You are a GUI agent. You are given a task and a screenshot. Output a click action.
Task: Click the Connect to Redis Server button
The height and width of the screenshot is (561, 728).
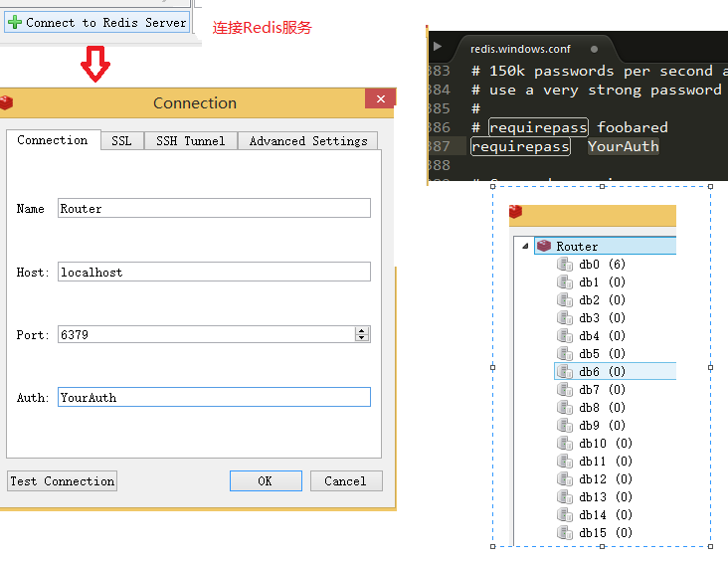(97, 22)
